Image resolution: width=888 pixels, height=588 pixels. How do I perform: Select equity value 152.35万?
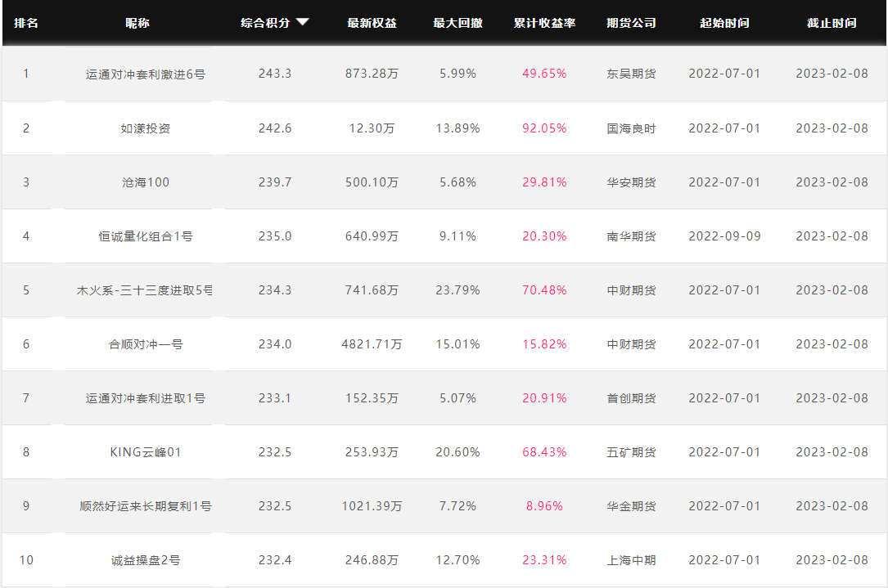[x=372, y=398]
